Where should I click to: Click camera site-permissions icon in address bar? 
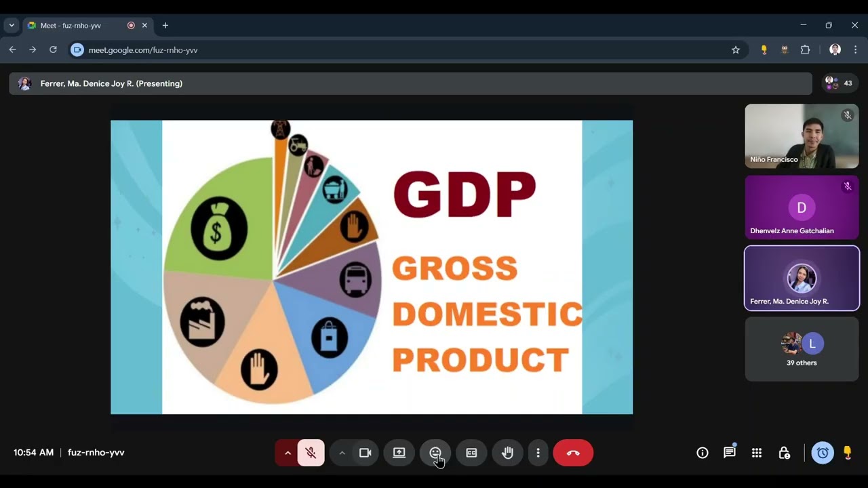pos(77,49)
